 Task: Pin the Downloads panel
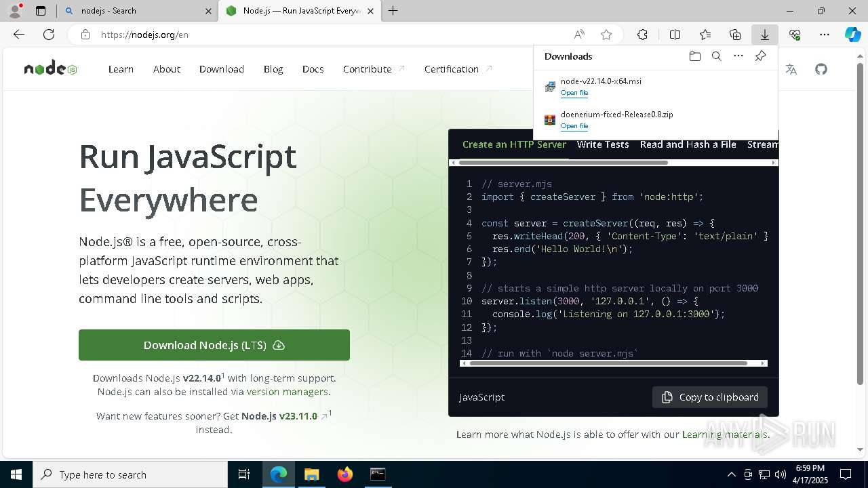pos(760,56)
